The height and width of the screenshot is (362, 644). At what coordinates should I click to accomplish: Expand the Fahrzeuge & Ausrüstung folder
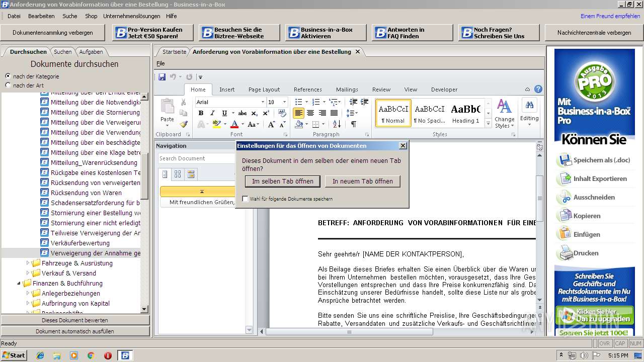(x=28, y=263)
